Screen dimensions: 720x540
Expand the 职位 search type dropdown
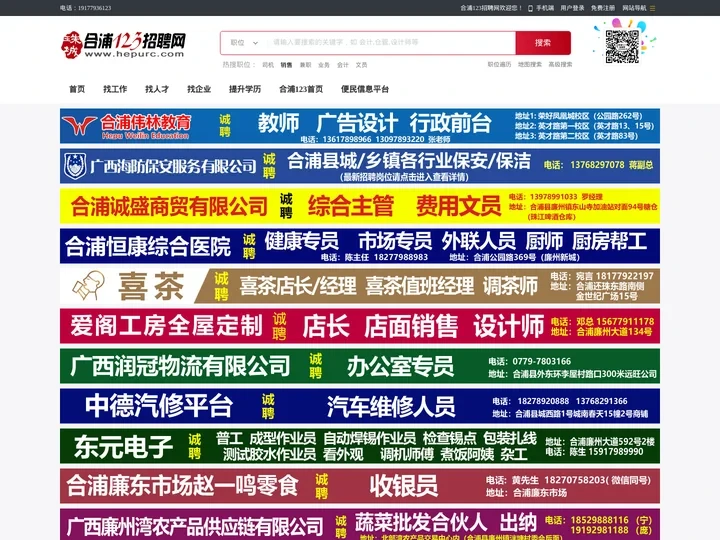[244, 43]
